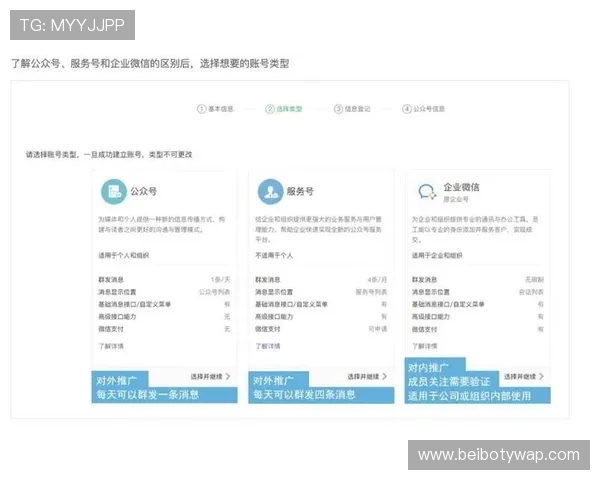Viewport: 600px width, 480px height.
Task: Open 了解详情 link in the 服务号 card
Action: point(268,346)
